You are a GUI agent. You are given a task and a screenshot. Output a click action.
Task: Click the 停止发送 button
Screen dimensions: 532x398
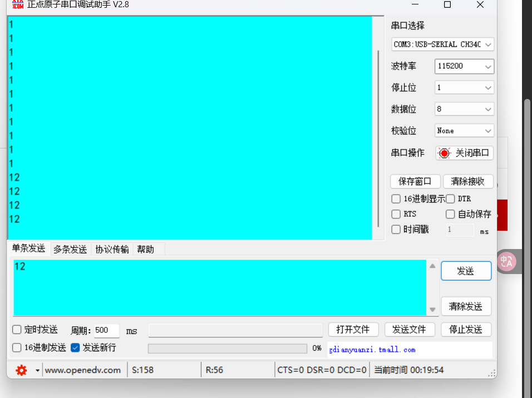(466, 330)
